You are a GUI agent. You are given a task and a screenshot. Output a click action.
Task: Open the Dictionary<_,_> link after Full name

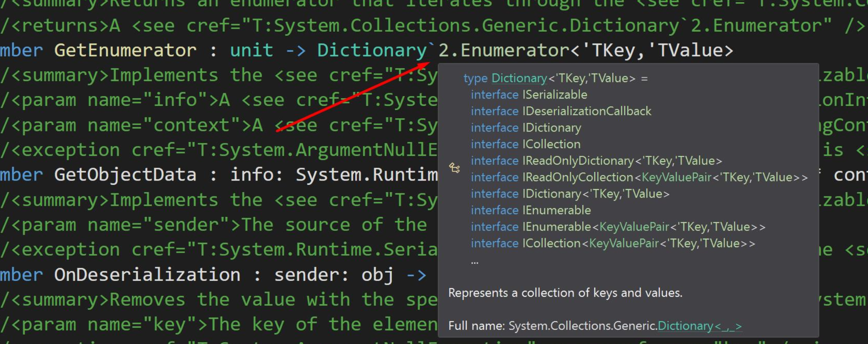tap(700, 326)
